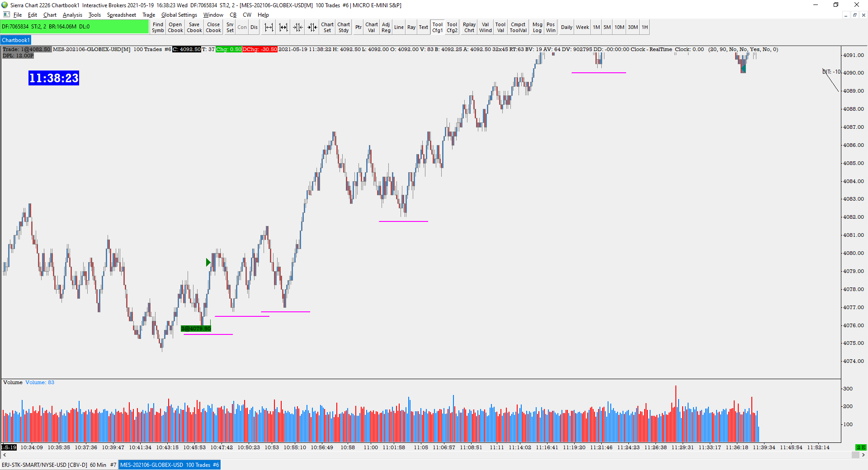Set chart period to 1M
This screenshot has height=470, width=868.
coord(596,27)
